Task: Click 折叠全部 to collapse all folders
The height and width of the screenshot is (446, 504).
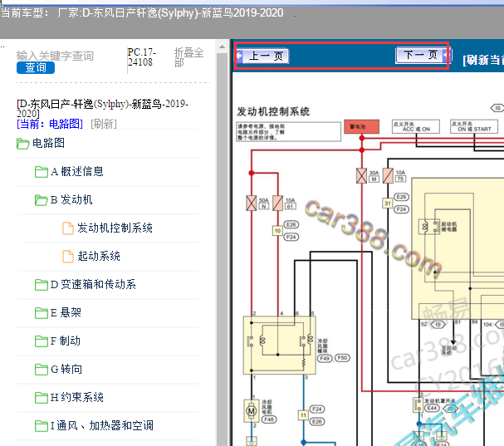Action: click(x=188, y=57)
